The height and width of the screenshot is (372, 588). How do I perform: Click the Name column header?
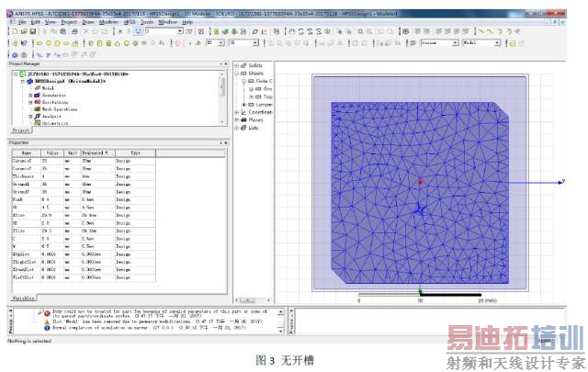pyautogui.click(x=27, y=153)
